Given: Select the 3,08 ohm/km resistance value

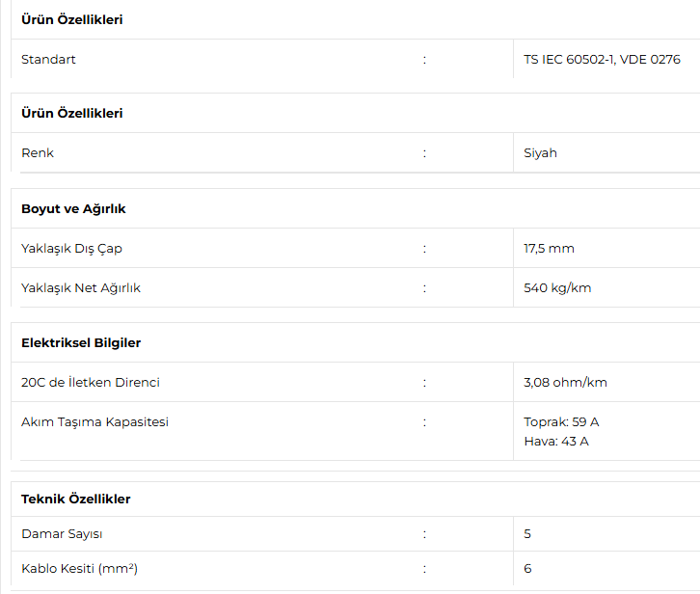Looking at the screenshot, I should pos(565,383).
